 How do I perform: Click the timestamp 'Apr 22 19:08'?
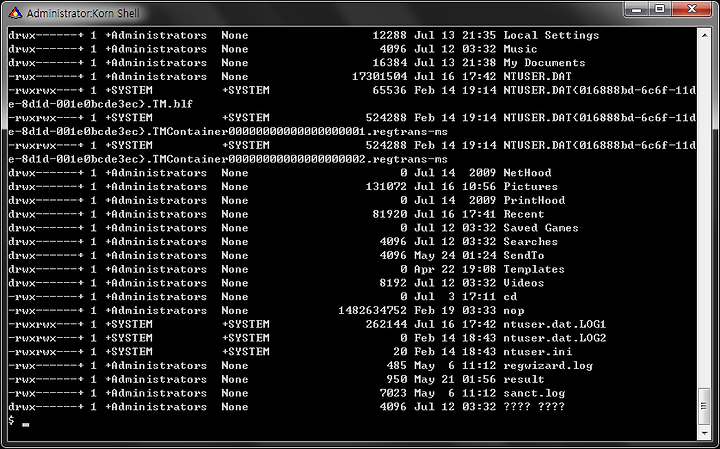[x=455, y=269]
